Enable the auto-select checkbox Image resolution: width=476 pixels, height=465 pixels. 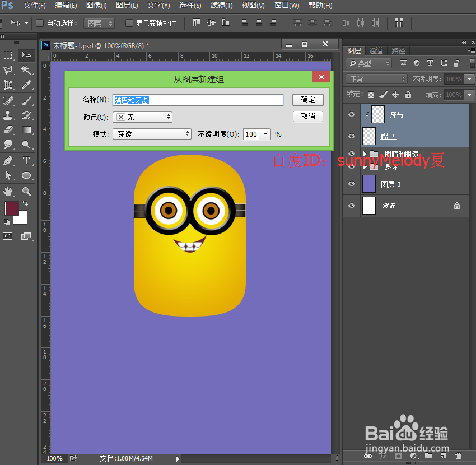(40, 23)
